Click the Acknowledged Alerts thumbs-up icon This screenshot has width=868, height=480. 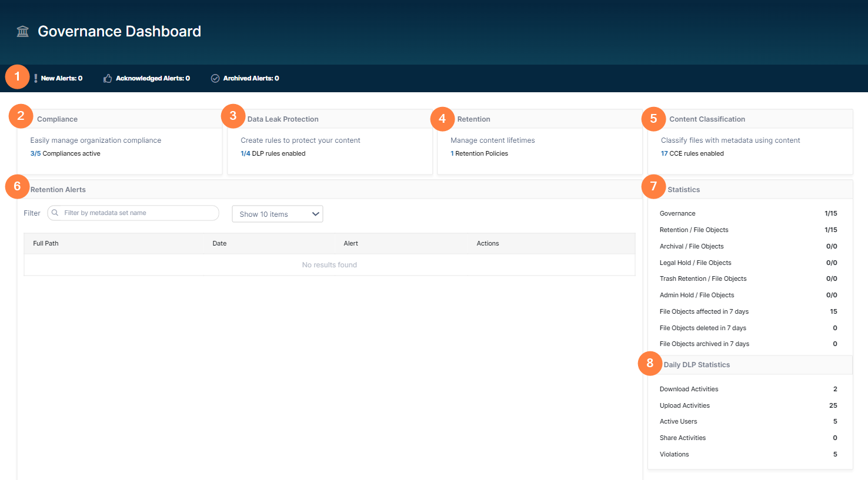pos(108,78)
